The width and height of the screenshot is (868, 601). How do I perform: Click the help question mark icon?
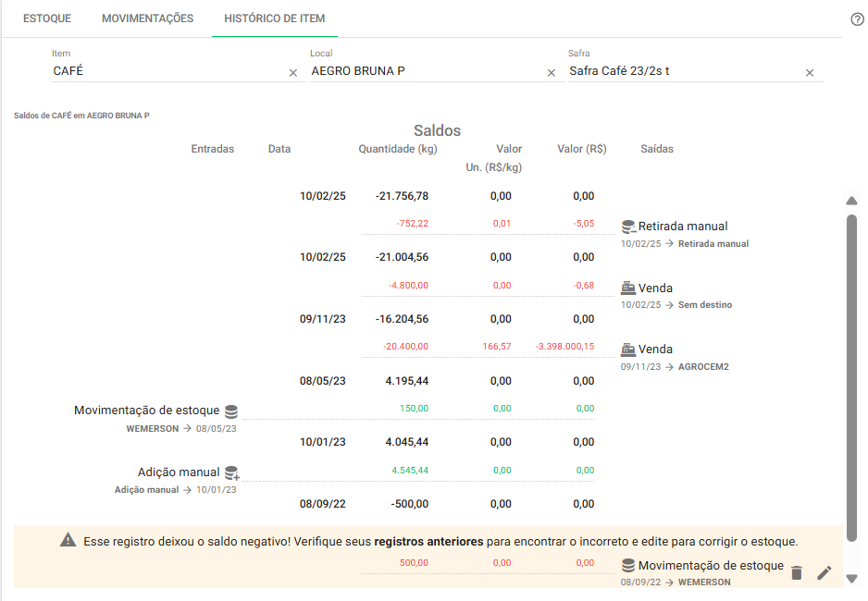tap(857, 19)
